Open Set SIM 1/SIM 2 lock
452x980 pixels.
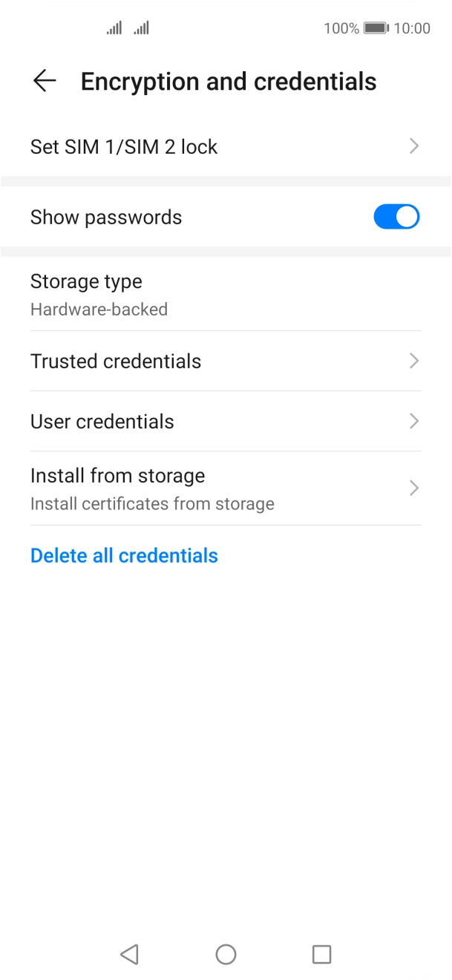pyautogui.click(x=124, y=147)
